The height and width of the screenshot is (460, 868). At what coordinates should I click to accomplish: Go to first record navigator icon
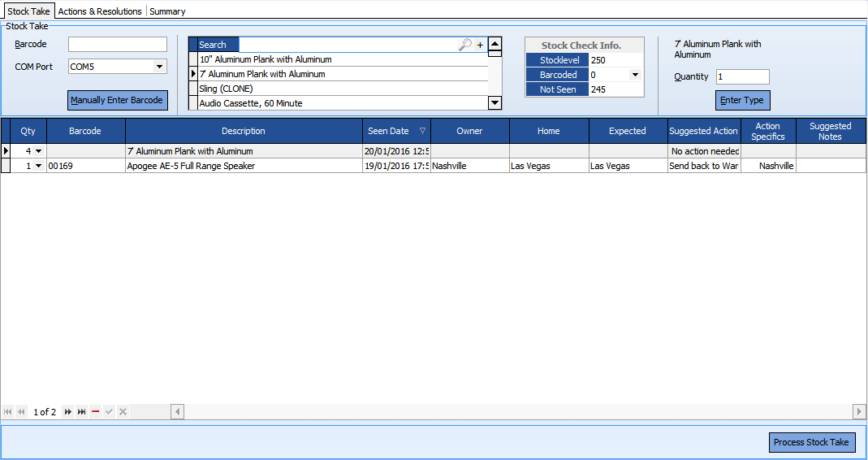tap(8, 412)
